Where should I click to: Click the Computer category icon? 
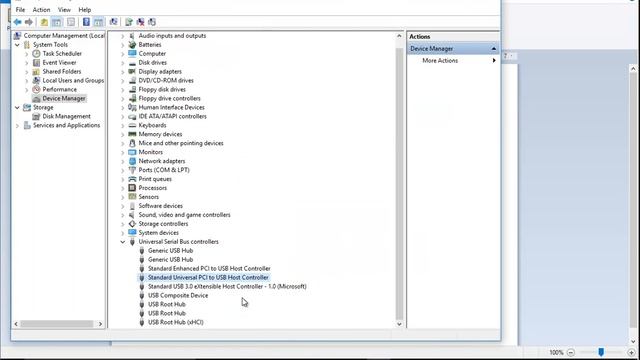[132, 53]
